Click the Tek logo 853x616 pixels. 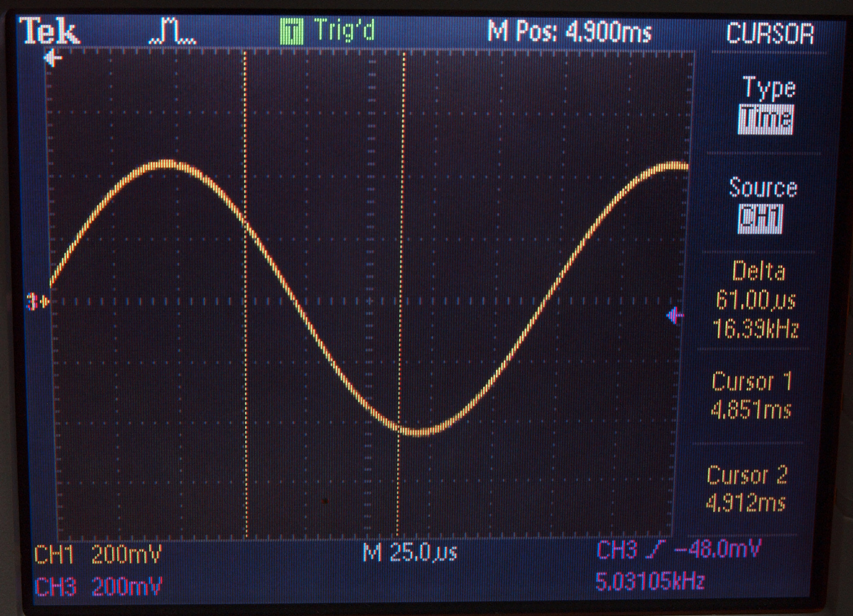(51, 31)
